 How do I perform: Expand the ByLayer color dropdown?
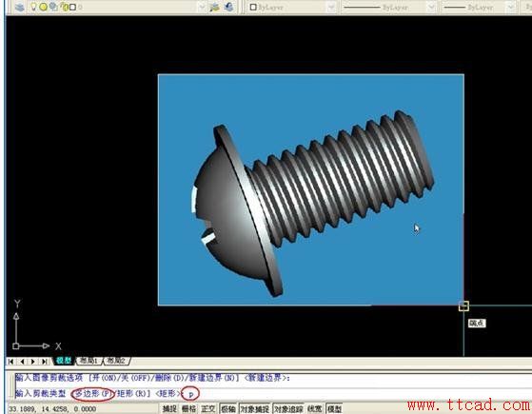click(x=331, y=7)
